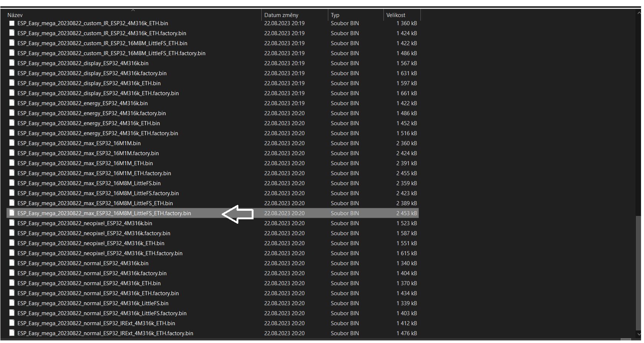Click the size value "1 339 kB"

[x=407, y=303]
